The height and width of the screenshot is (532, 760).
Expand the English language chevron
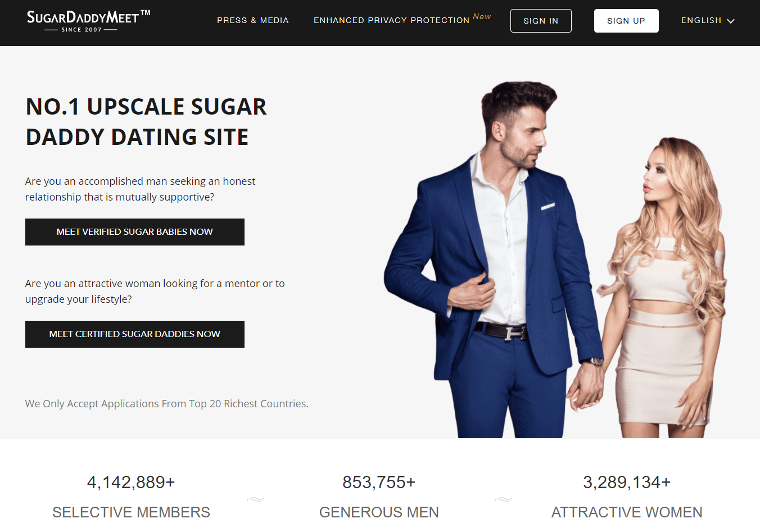pos(731,21)
